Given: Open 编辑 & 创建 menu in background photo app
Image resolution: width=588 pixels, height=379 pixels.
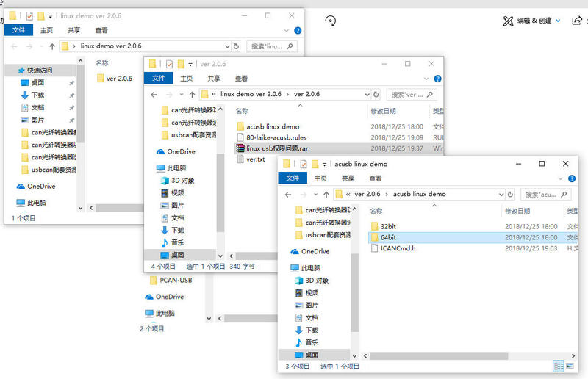Looking at the screenshot, I should 531,21.
